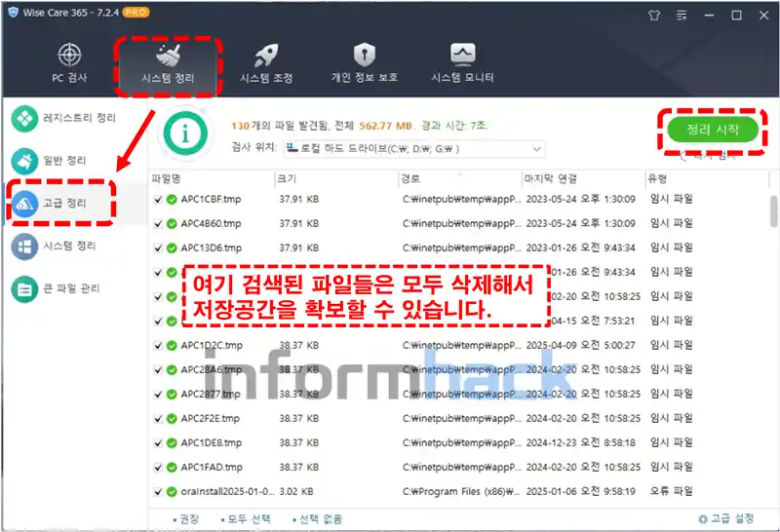Uncheck APC2F2E.tmp checkbox
The width and height of the screenshot is (780, 532).
point(158,419)
